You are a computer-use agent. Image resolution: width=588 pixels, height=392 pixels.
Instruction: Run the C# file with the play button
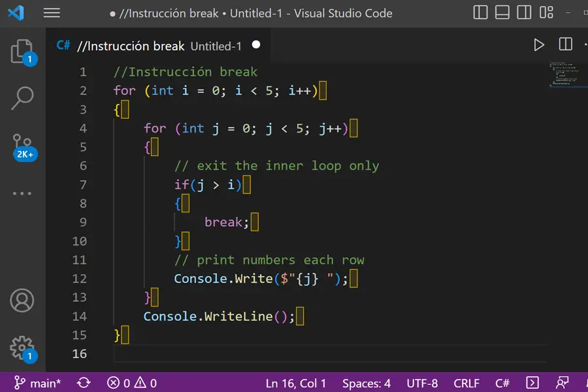tap(538, 44)
